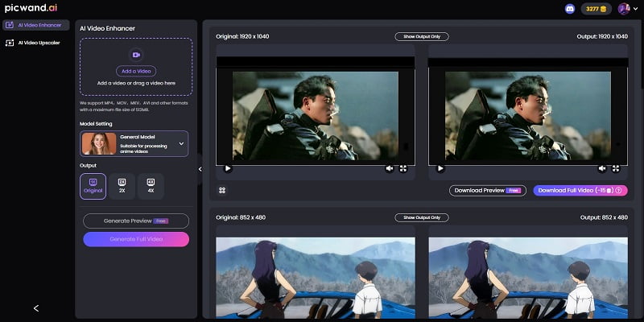Toggle Show Output Only for 1920 x 1040 video

click(x=422, y=36)
